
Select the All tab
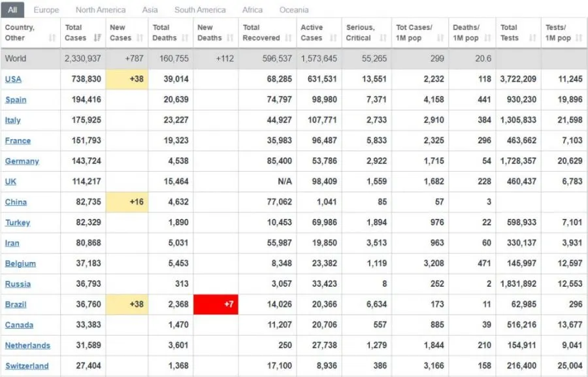pyautogui.click(x=12, y=10)
